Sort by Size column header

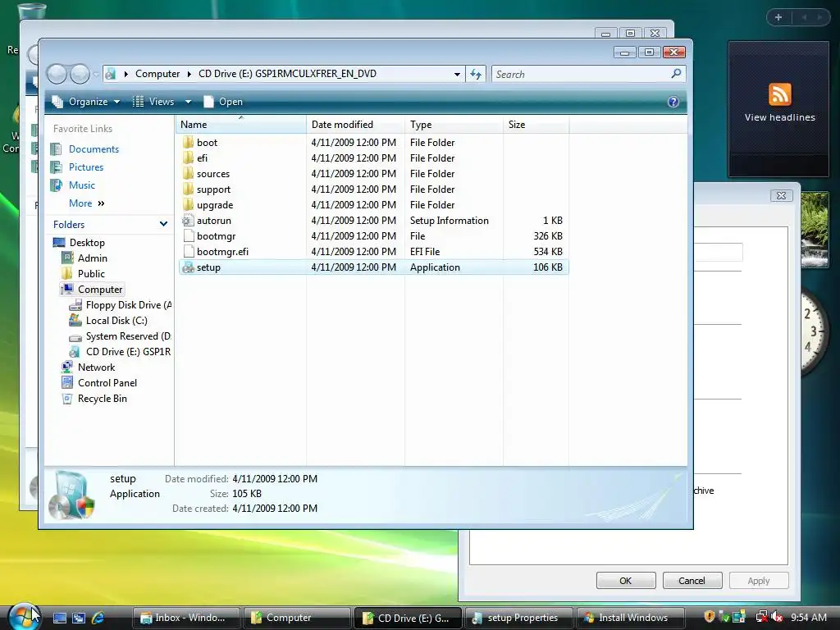click(536, 125)
